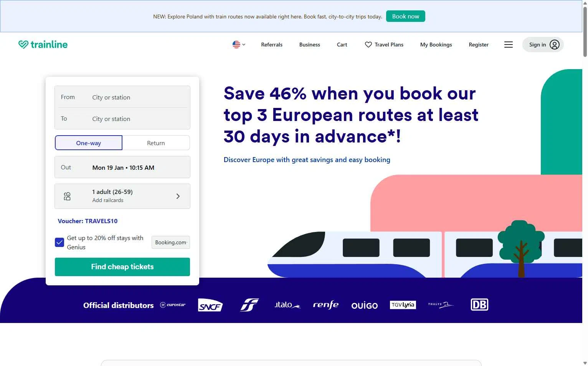
Task: Click the Eurostar distributor logo
Action: click(173, 305)
